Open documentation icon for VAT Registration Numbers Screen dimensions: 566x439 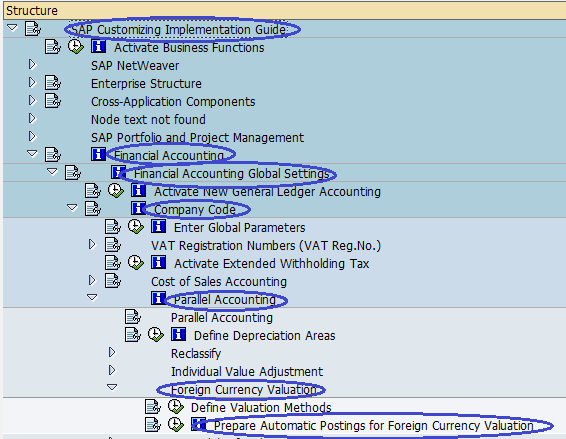113,244
